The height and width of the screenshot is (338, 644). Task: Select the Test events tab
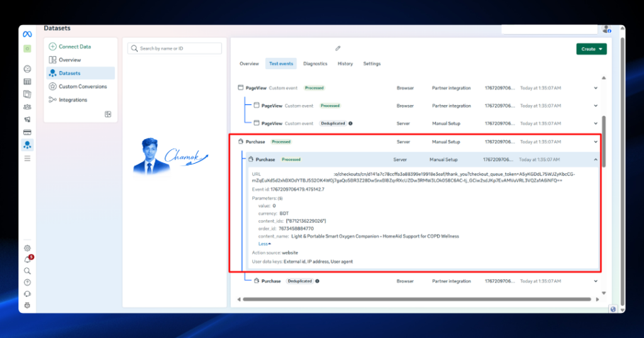281,64
